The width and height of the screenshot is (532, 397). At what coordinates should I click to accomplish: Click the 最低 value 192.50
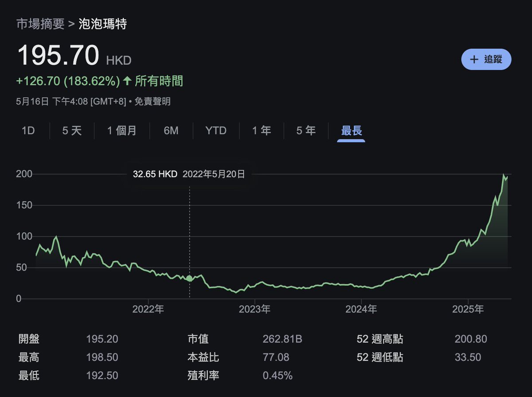[x=102, y=376]
